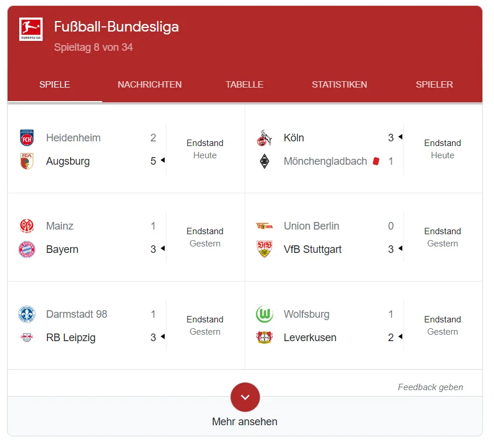Click the Mehr ansehen label

245,422
